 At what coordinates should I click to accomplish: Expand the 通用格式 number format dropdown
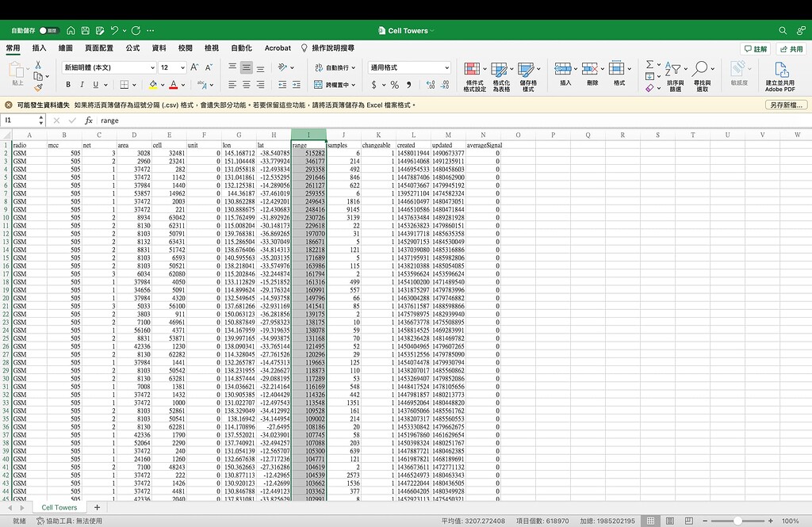click(x=446, y=68)
